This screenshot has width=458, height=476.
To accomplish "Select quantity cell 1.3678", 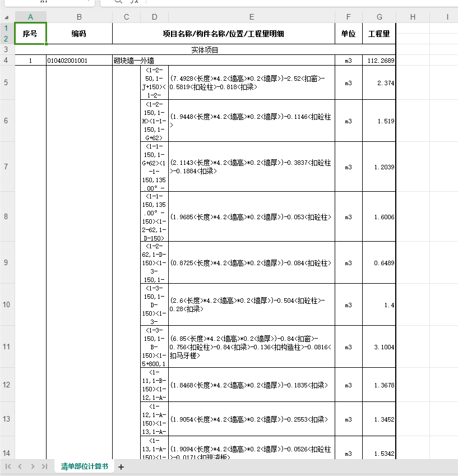I will [x=379, y=385].
